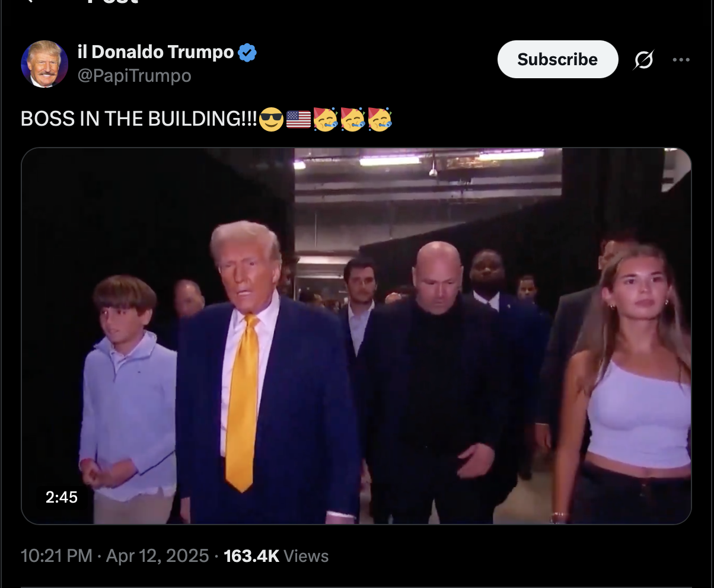714x588 pixels.
Task: Open the 10:21 PM Apr 12, 2025 timestamp
Action: (x=115, y=556)
